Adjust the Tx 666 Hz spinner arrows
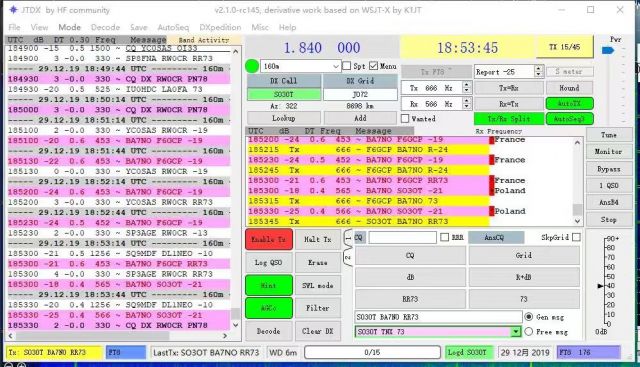The width and height of the screenshot is (640, 367). tap(467, 88)
